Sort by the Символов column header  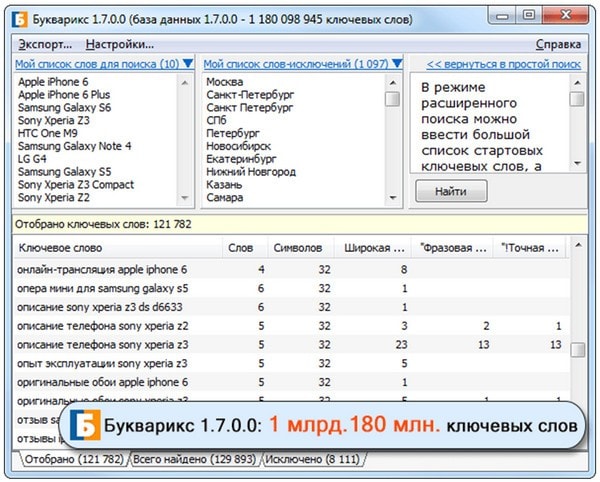pyautogui.click(x=297, y=247)
